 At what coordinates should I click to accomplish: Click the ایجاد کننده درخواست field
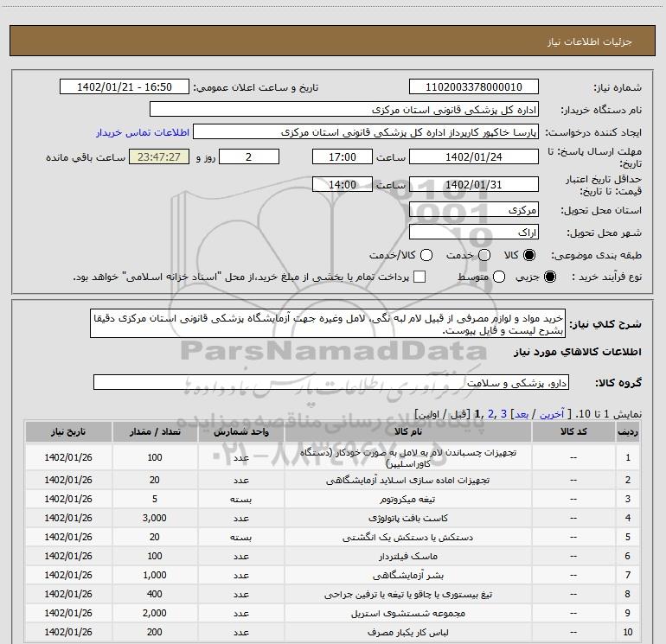[x=366, y=132]
